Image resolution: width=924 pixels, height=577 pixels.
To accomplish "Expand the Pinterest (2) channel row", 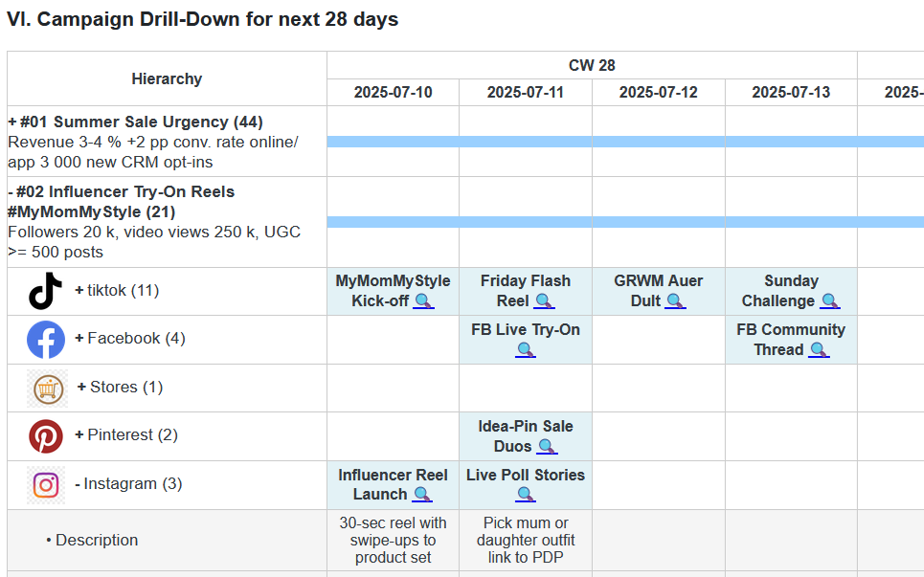I will [x=80, y=435].
